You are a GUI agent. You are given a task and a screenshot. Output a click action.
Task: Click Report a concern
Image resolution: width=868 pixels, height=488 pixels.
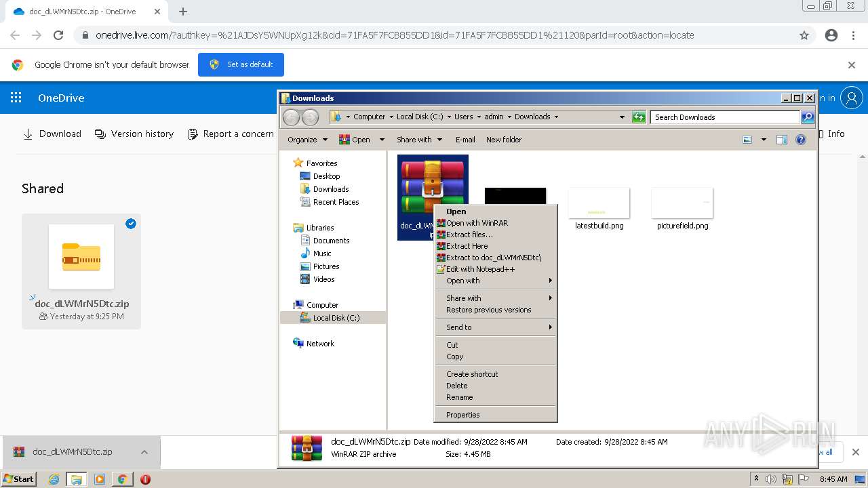231,134
